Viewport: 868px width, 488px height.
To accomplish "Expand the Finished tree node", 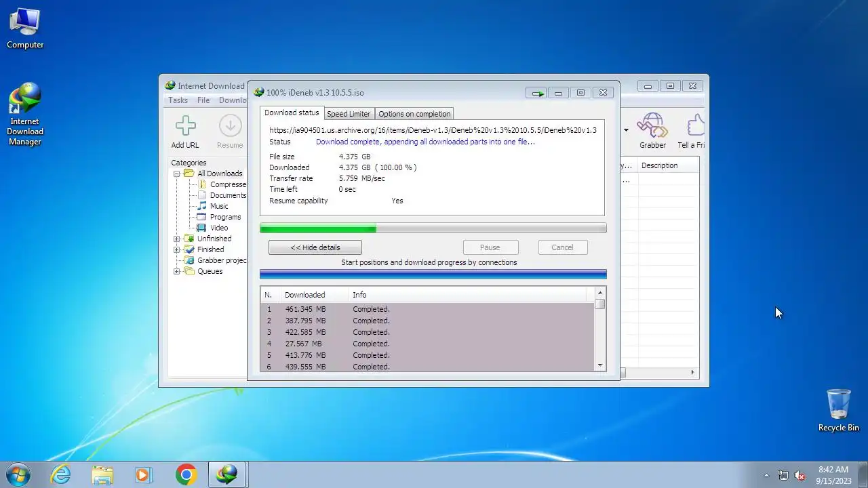I will point(177,249).
